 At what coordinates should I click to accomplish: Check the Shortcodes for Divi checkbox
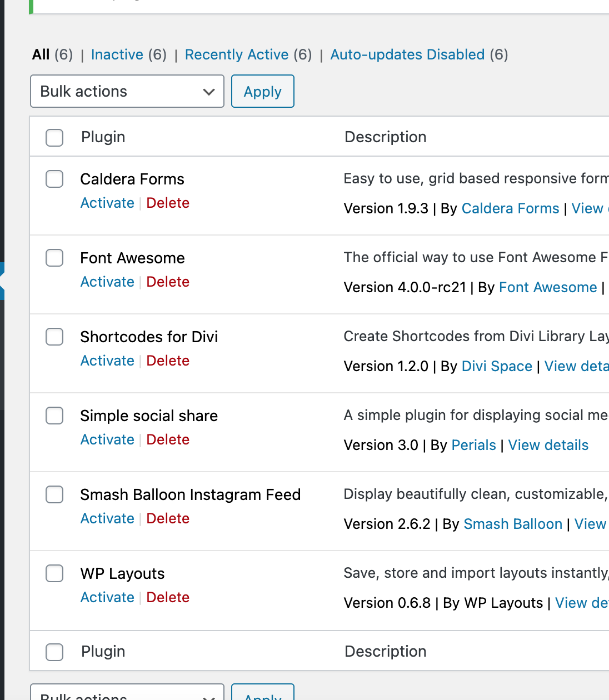pos(54,337)
